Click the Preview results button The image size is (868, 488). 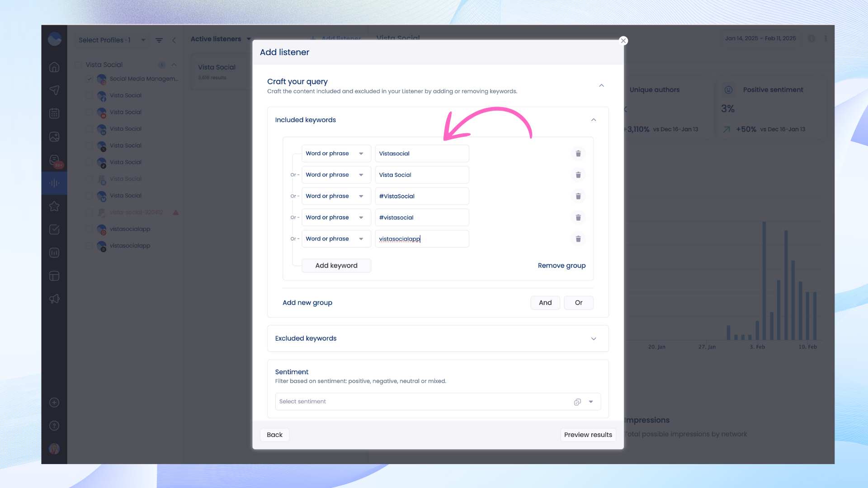click(x=588, y=435)
